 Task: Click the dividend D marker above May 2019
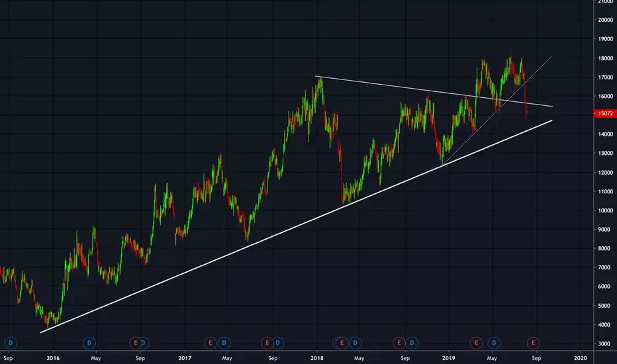coord(494,343)
